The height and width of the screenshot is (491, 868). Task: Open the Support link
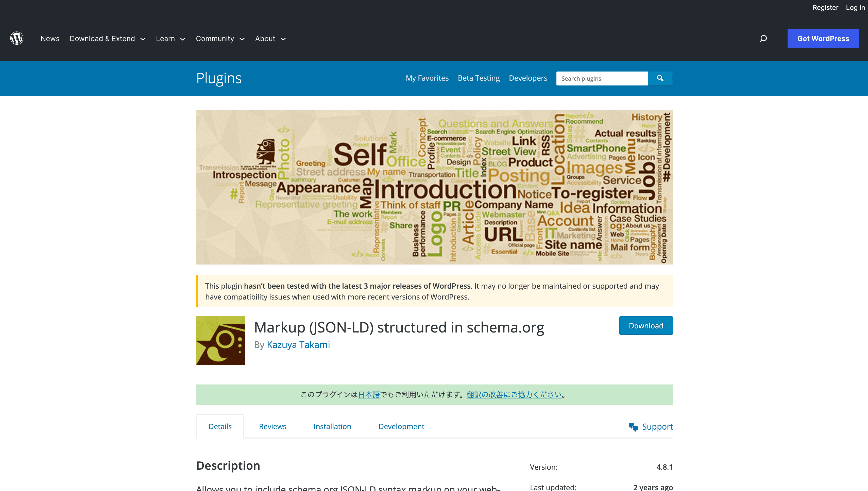pos(651,427)
